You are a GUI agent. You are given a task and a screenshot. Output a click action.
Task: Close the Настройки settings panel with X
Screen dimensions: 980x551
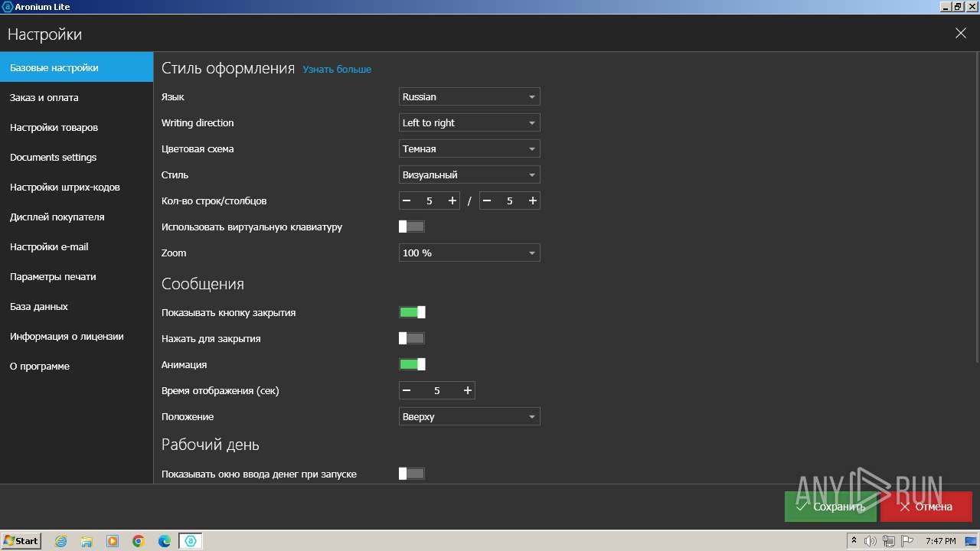[961, 33]
